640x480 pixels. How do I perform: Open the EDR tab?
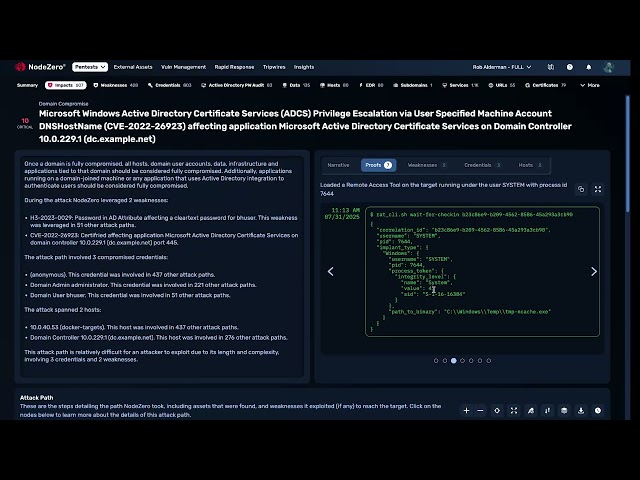click(371, 85)
